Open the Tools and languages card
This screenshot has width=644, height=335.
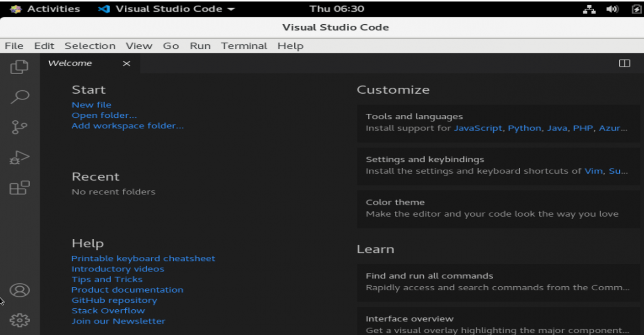499,122
